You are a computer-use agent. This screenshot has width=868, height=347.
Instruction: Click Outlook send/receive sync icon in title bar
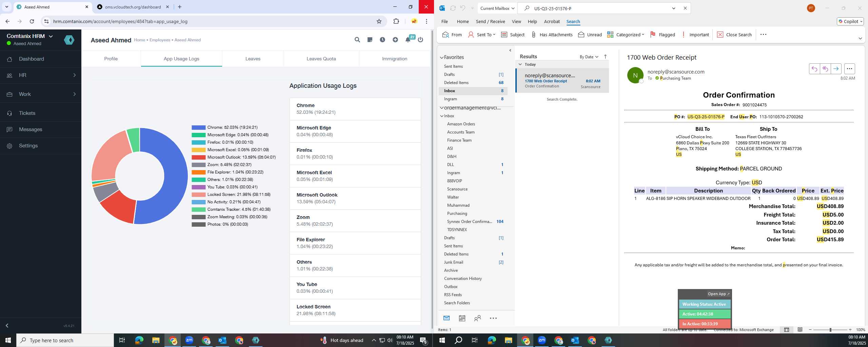pos(453,8)
